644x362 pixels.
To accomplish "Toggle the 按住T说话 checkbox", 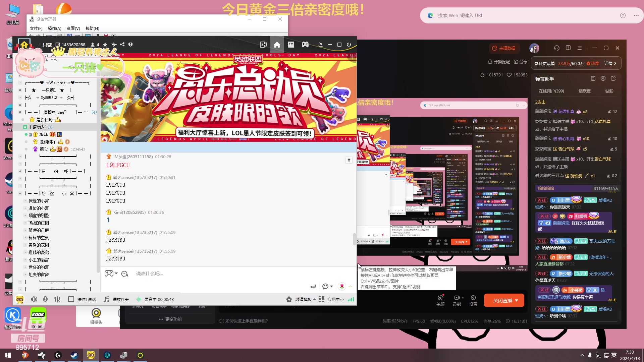I will click(71, 299).
